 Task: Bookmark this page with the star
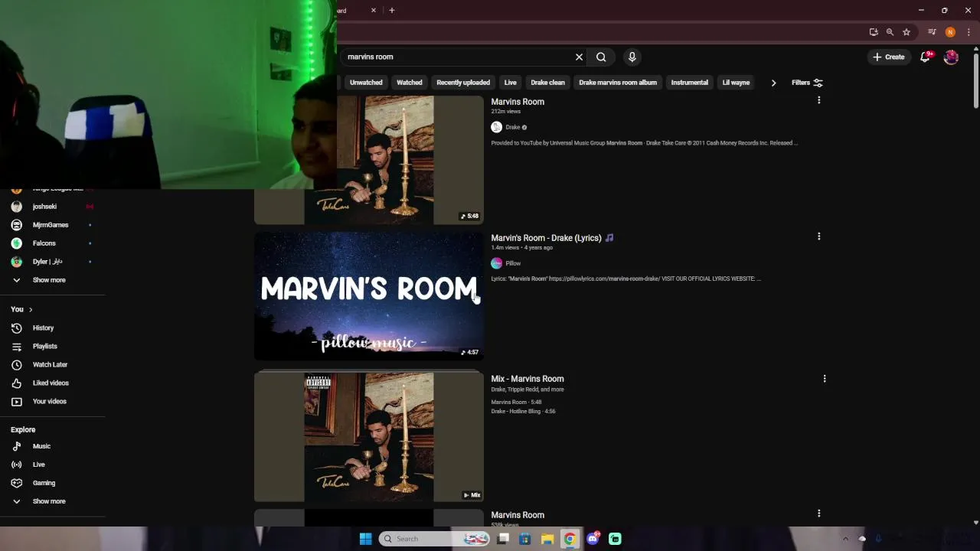[x=906, y=32]
